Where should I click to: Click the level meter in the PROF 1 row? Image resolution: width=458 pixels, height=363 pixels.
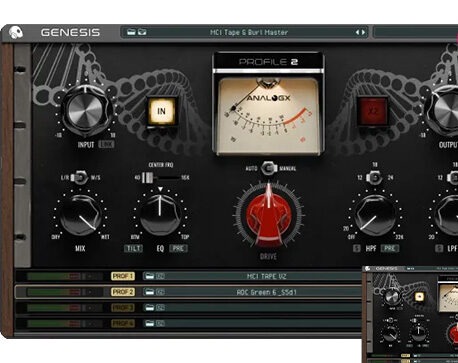coord(54,276)
